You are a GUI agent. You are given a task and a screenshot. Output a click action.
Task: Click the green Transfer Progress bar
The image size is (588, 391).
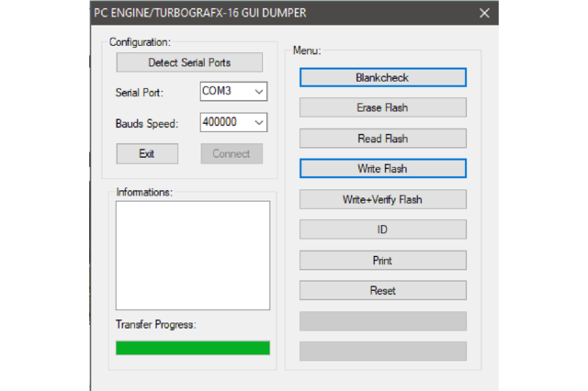pyautogui.click(x=193, y=348)
